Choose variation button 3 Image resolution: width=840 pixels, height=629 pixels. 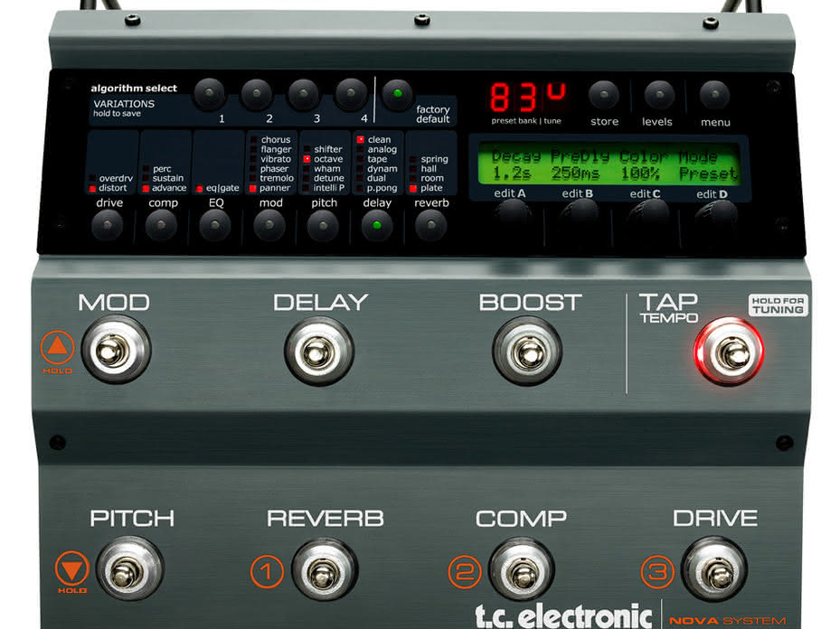pos(303,94)
